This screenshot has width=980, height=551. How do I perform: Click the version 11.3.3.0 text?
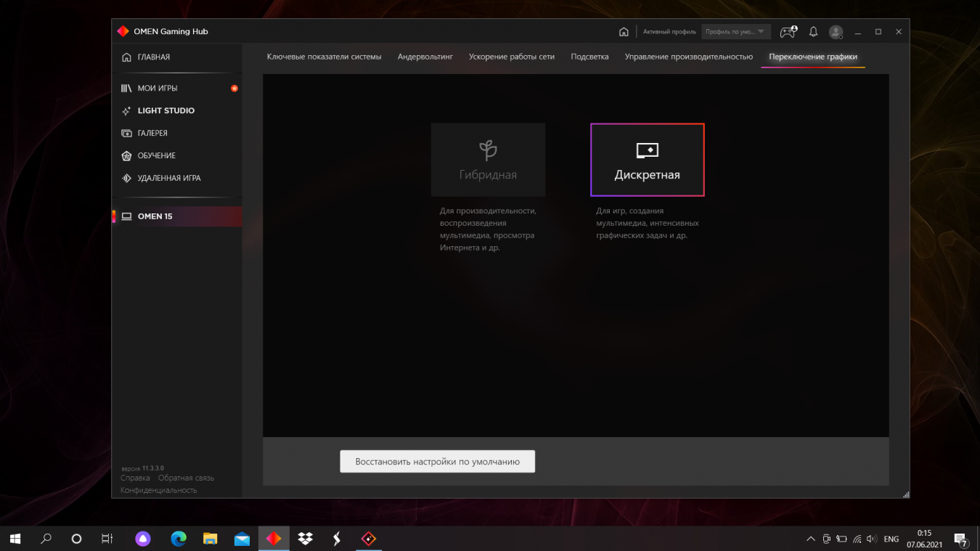[143, 468]
